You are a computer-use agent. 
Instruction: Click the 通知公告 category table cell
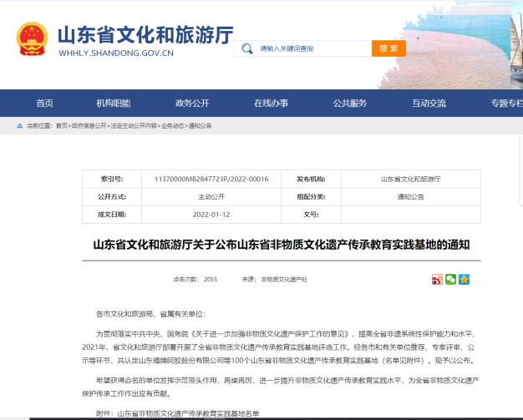pyautogui.click(x=410, y=197)
